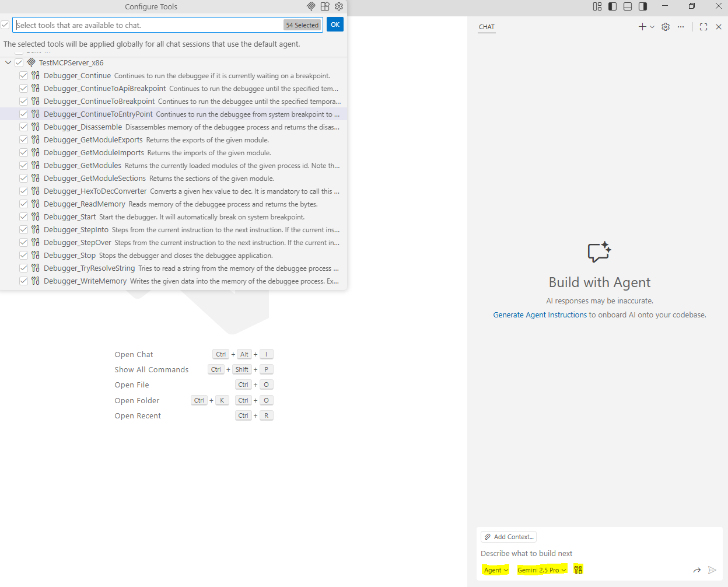
Task: Close the chat panel
Action: 719,27
